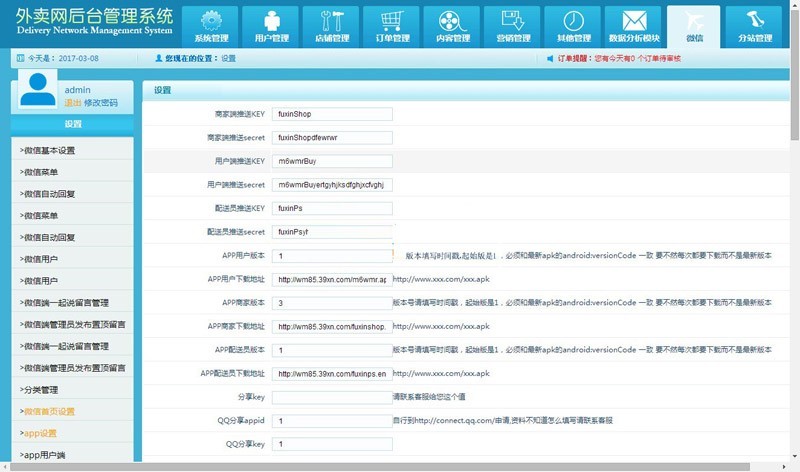
Task: Focus the 配送员推送KEY input field
Action: [332, 208]
